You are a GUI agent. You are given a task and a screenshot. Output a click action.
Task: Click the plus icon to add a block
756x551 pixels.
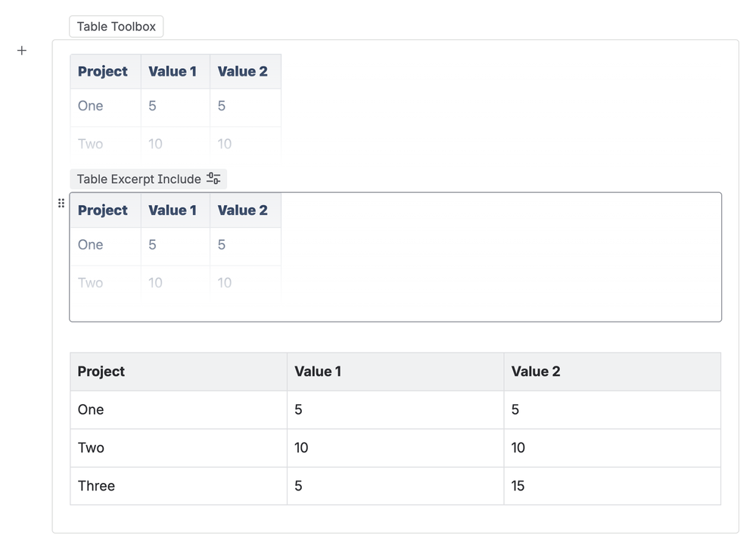pyautogui.click(x=22, y=51)
